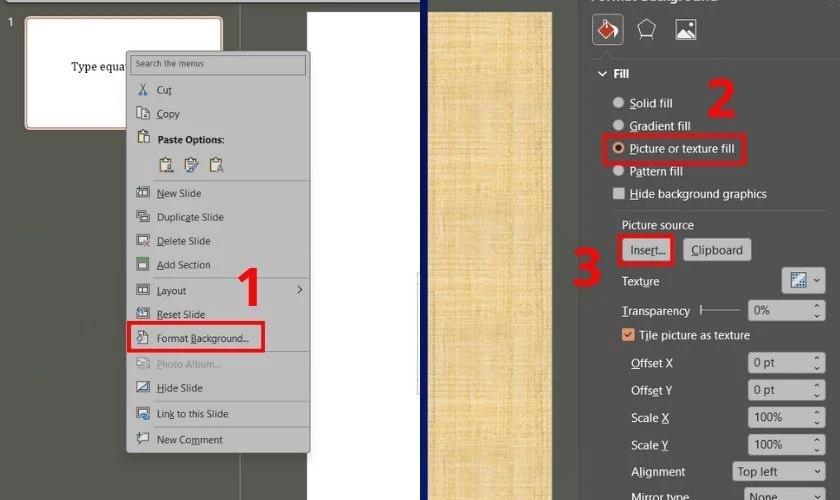Screen dimensions: 840x500
Task: Select the Solid fill option
Action: (x=618, y=102)
